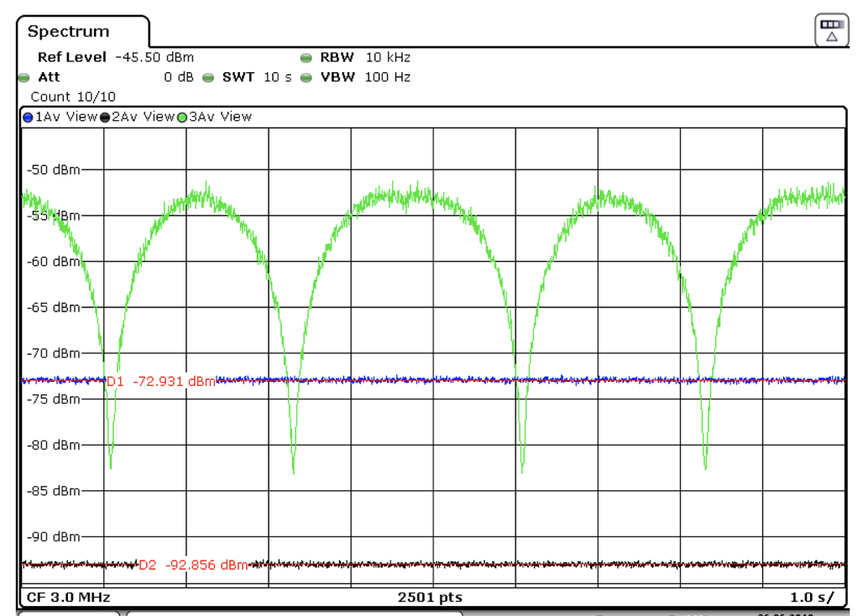Click the 1.0 s/ time scale label

812,598
